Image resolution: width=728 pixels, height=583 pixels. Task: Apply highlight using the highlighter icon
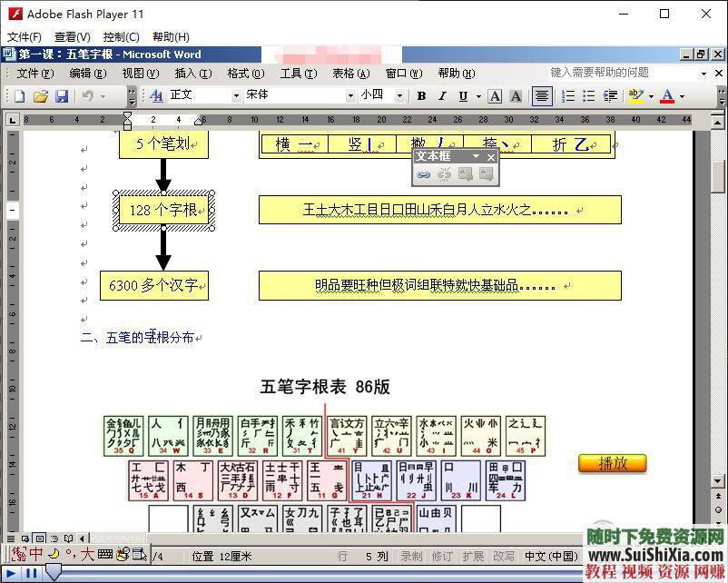point(635,96)
